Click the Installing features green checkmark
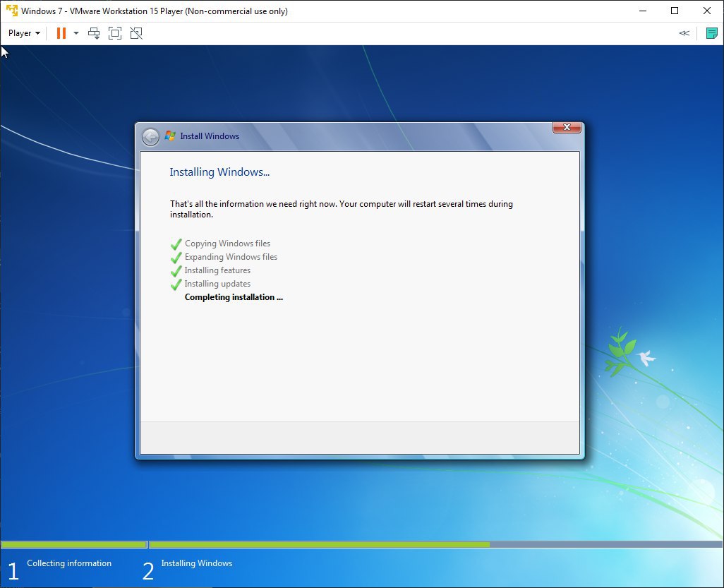 (176, 270)
